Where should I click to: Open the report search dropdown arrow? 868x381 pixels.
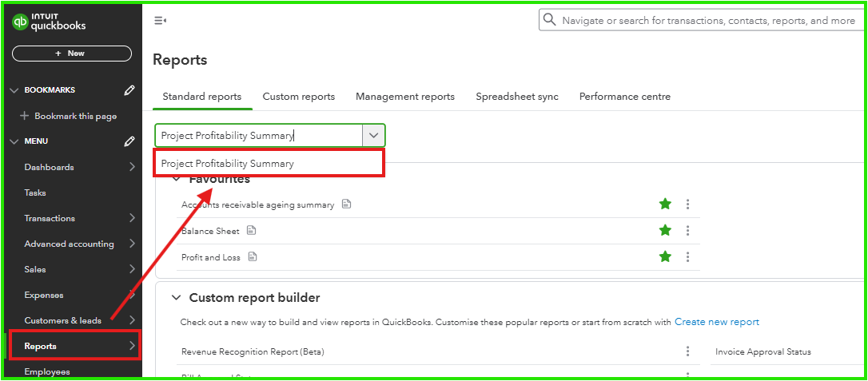(x=373, y=136)
